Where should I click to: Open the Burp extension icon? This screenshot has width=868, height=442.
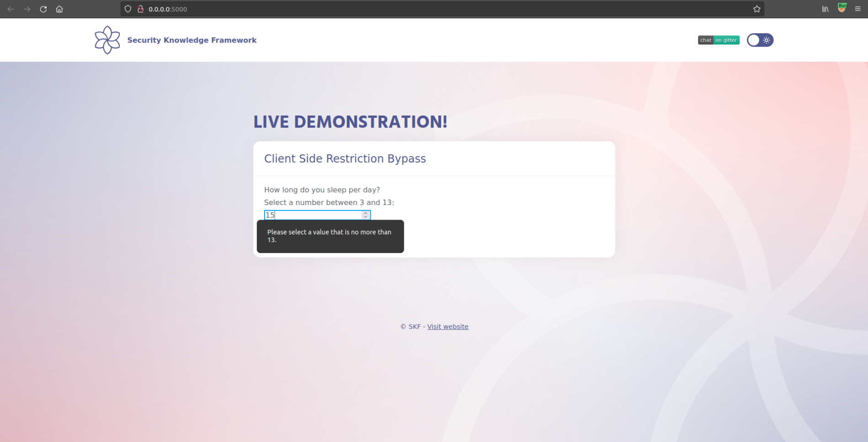(x=842, y=8)
